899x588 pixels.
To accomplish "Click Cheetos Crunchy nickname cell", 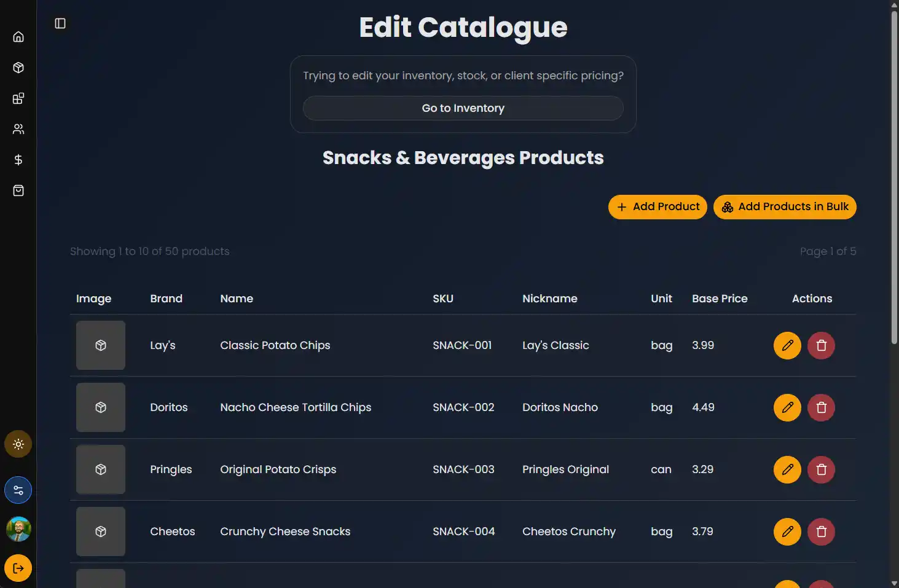I will pyautogui.click(x=569, y=531).
